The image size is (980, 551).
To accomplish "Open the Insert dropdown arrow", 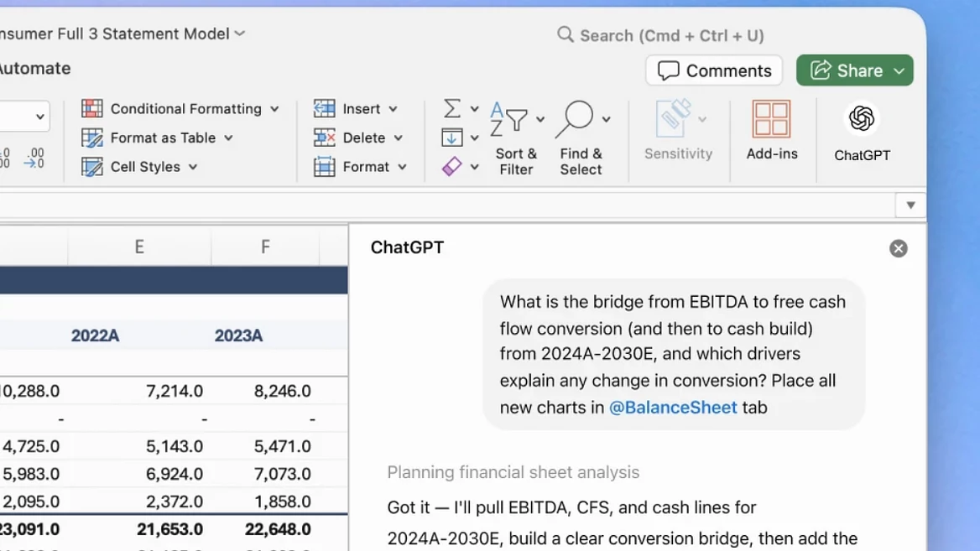I will point(394,109).
